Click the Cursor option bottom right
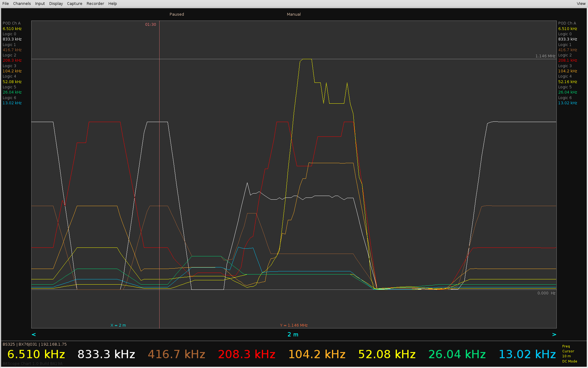The image size is (588, 368). [x=568, y=351]
